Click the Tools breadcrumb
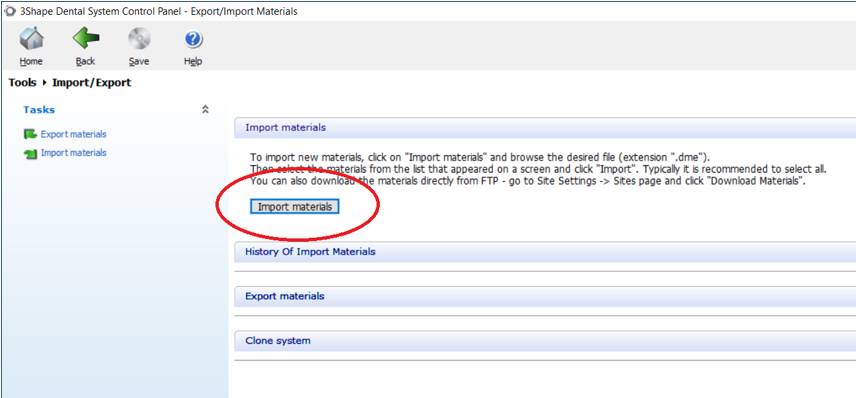Viewport: 856px width, 398px height. click(x=22, y=83)
